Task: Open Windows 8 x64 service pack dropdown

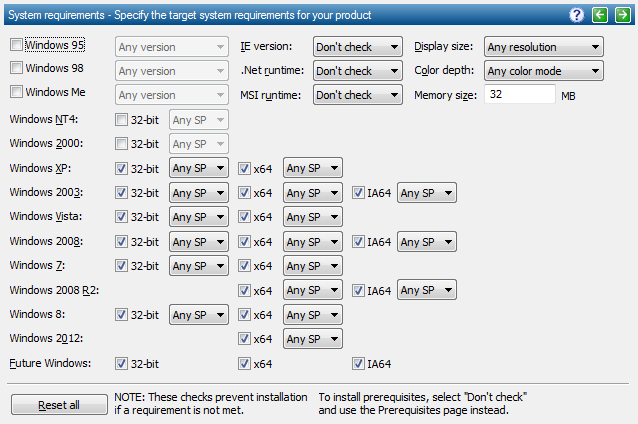Action: tap(313, 315)
